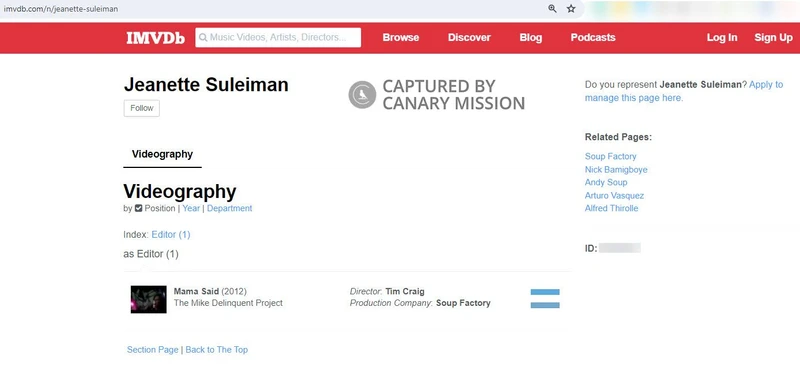Click the 'as Editor (1)' section label
800x378 pixels.
tap(151, 254)
